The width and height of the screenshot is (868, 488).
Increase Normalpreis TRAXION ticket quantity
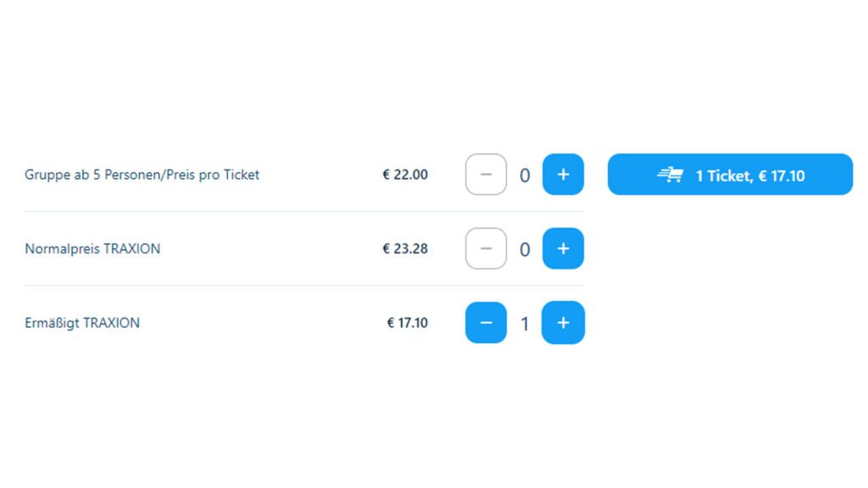(x=563, y=249)
